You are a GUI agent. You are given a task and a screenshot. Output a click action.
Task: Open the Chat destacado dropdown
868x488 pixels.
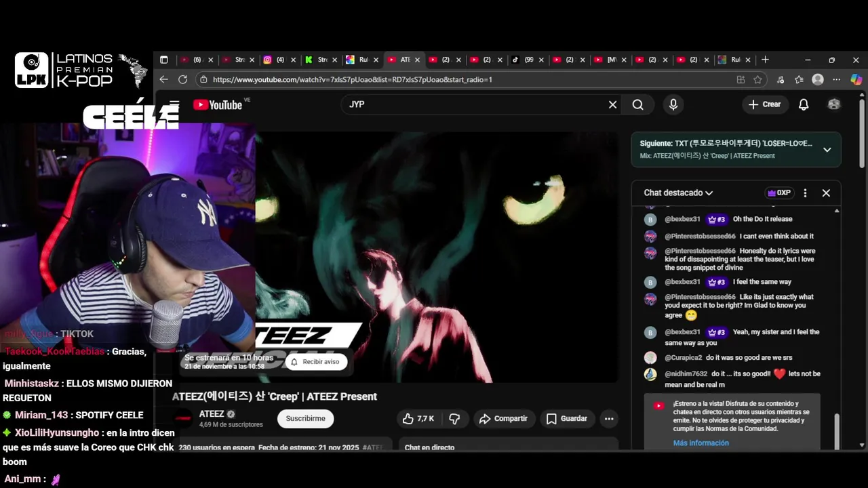coord(678,192)
